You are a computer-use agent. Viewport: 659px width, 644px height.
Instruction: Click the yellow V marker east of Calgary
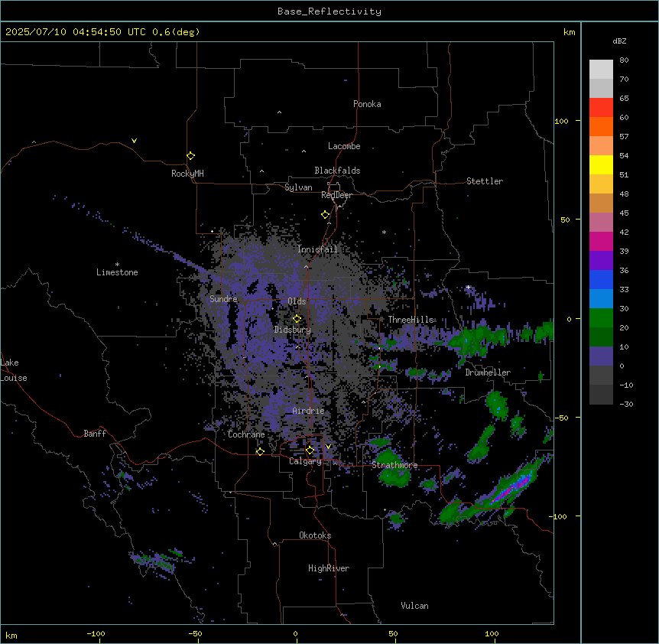click(328, 447)
